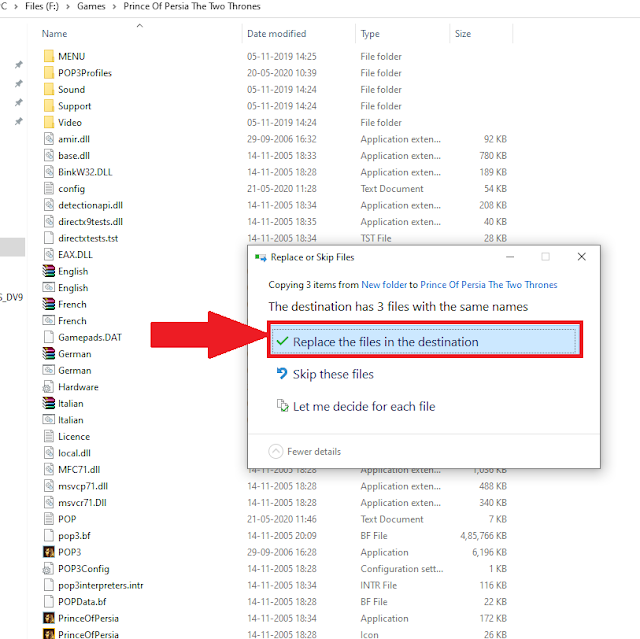Click the base.dll file icon
Image resolution: width=640 pixels, height=639 pixels.
(49, 155)
